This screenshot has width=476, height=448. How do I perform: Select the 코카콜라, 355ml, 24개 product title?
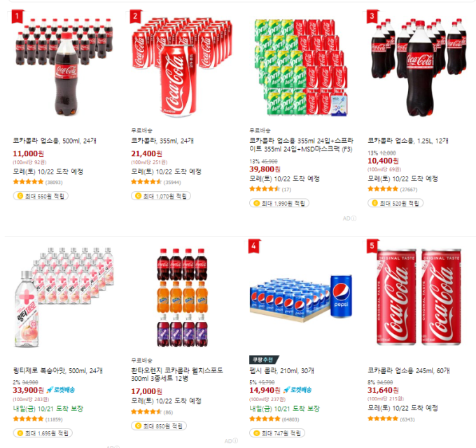click(162, 141)
